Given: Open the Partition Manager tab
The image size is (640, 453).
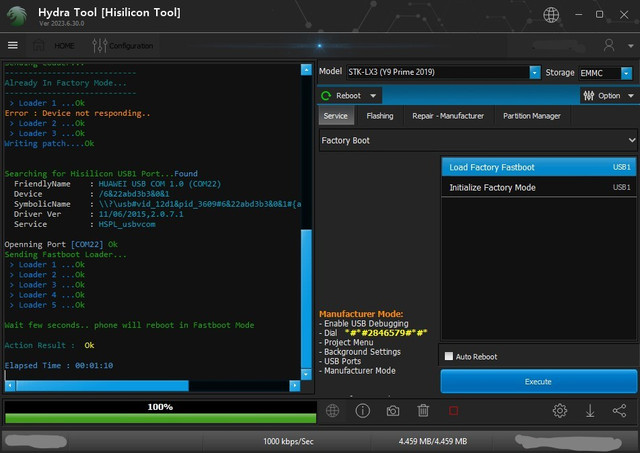Looking at the screenshot, I should pyautogui.click(x=531, y=116).
